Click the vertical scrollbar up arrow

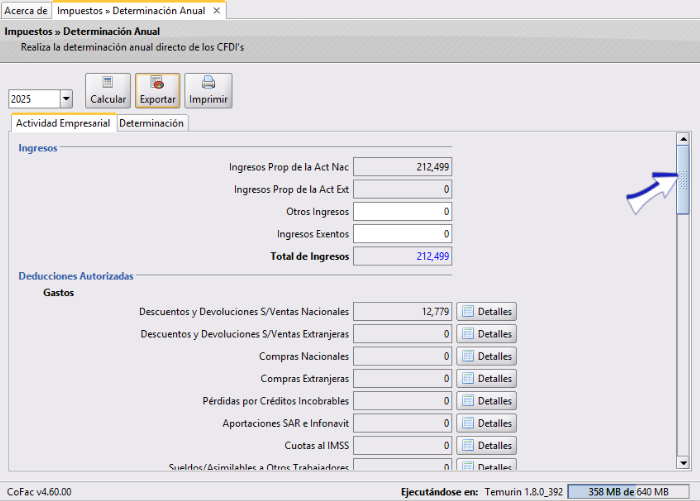pyautogui.click(x=683, y=139)
